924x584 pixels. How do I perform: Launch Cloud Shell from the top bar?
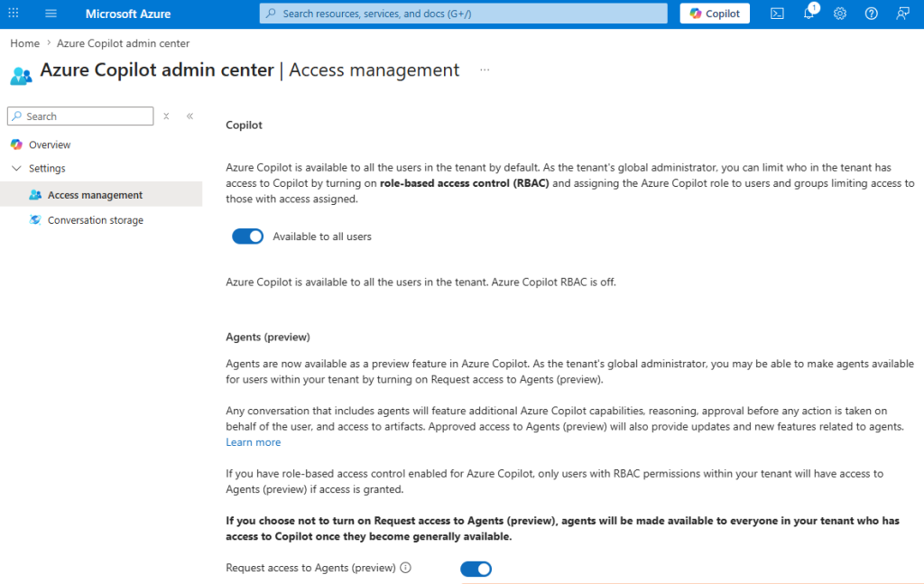pos(777,14)
